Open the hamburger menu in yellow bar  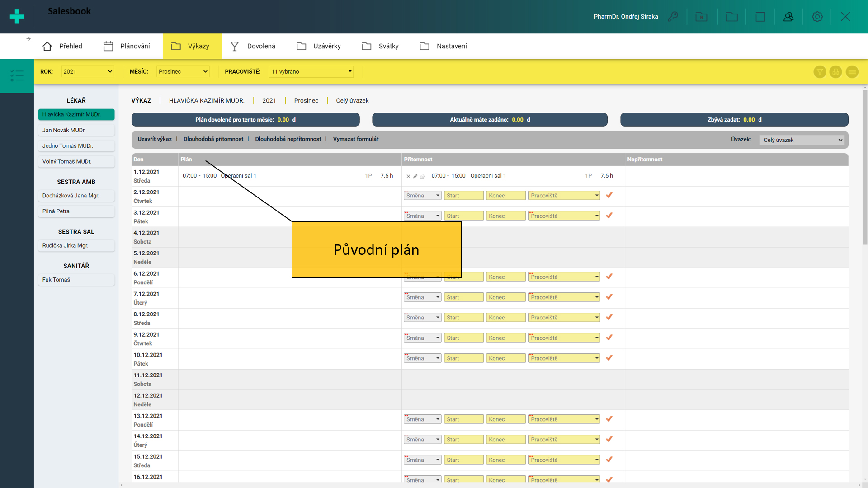tap(852, 72)
